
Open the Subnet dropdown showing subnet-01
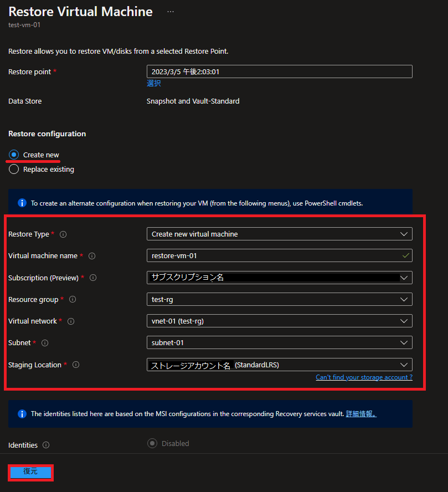point(279,342)
